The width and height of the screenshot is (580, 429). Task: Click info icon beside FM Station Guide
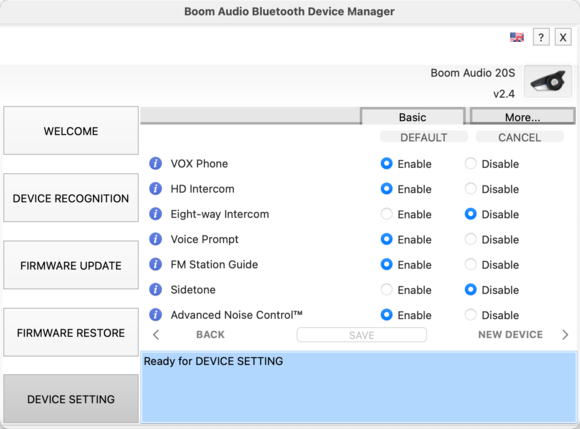pos(155,264)
